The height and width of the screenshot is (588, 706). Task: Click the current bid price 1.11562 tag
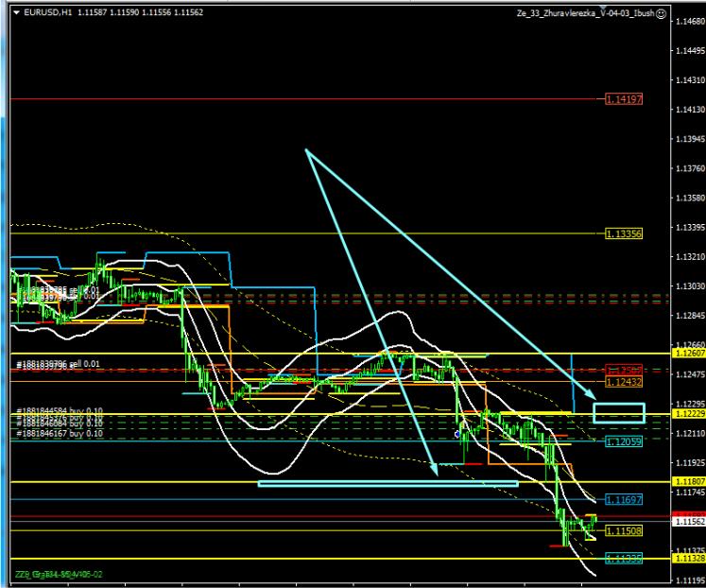click(x=687, y=521)
